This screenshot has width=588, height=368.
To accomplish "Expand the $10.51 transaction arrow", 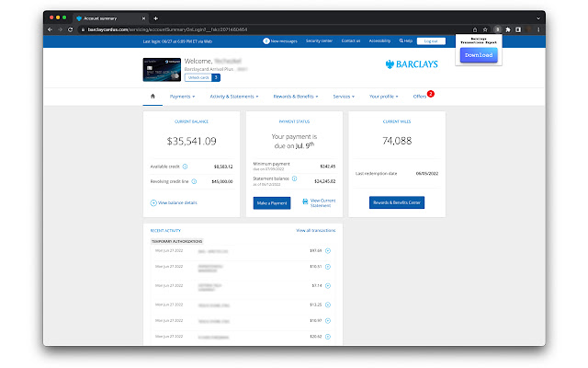I will (328, 267).
